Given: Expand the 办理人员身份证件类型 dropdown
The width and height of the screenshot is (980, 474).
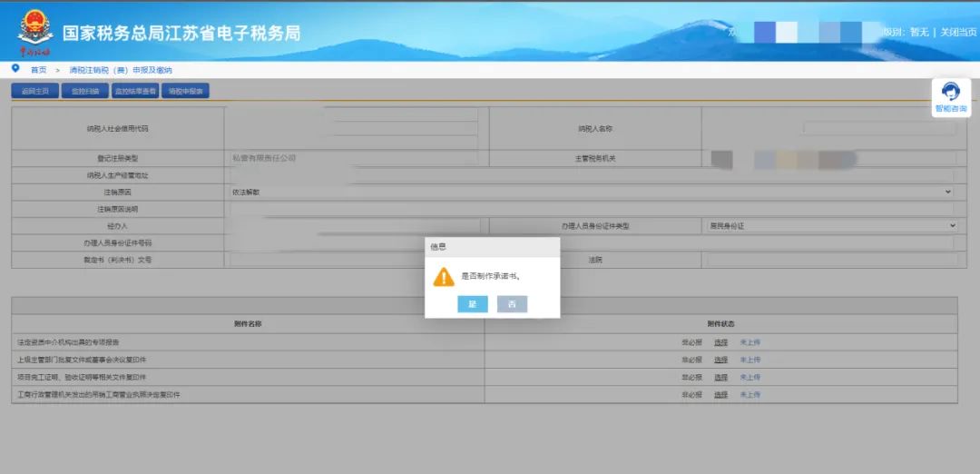Looking at the screenshot, I should point(829,225).
